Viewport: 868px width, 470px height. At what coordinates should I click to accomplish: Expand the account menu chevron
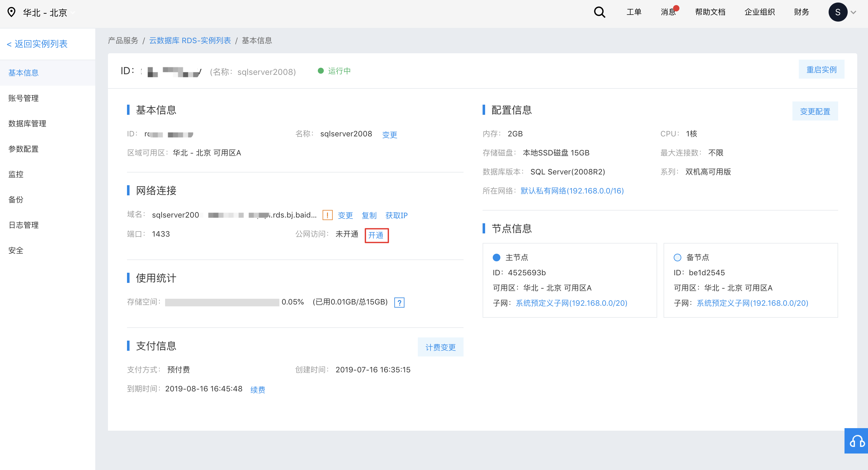(853, 13)
